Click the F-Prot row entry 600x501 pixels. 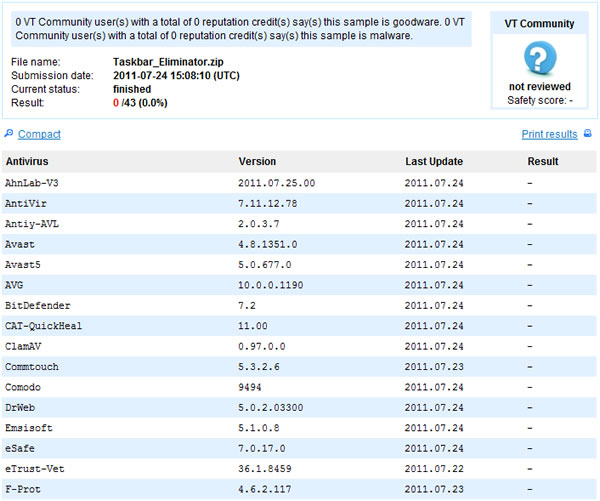tap(23, 489)
